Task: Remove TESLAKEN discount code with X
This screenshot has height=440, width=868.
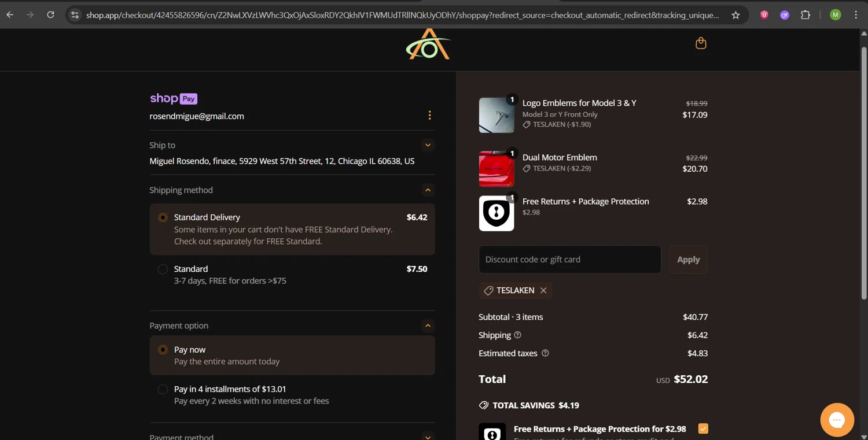Action: 543,290
